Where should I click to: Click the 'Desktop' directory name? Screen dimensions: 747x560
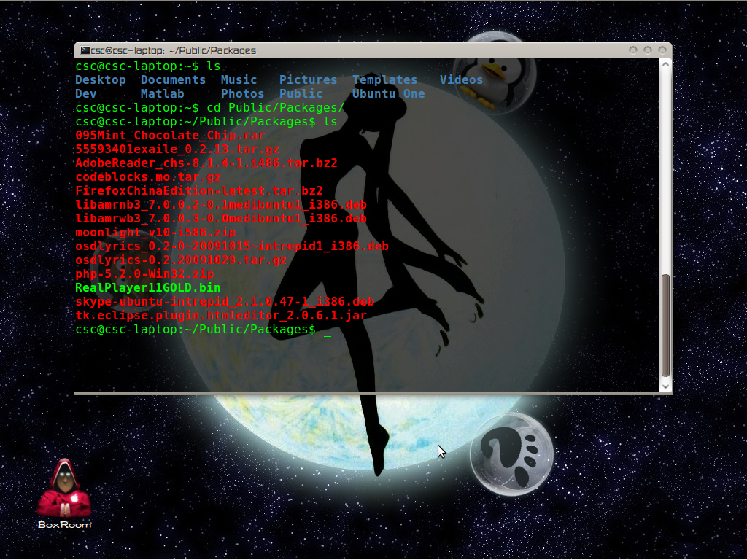[x=101, y=80]
